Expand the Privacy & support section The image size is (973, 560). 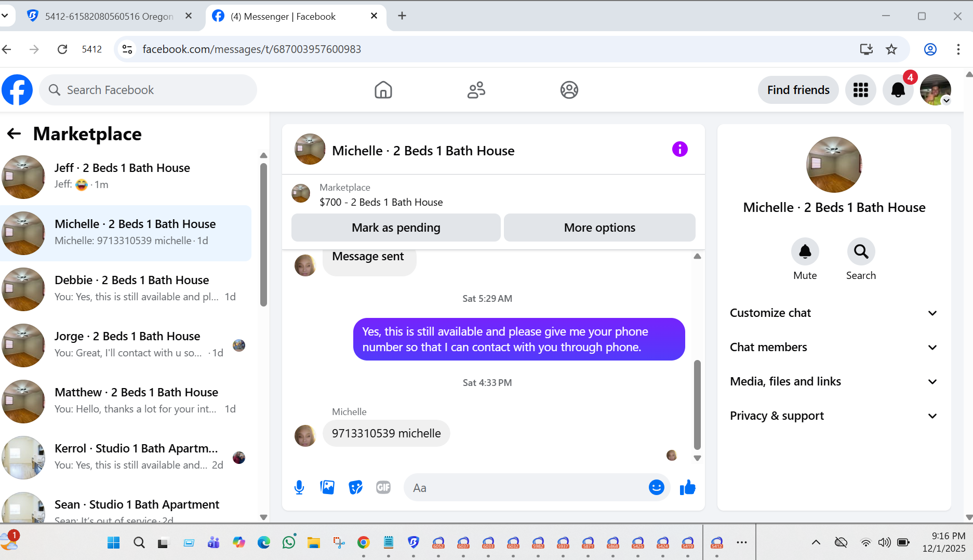tap(834, 416)
